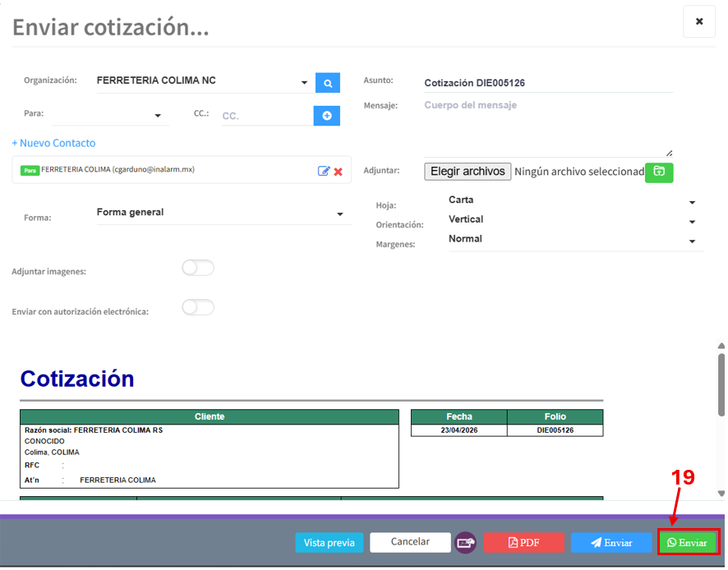Click the + Nuevo Contacto link
The image size is (728, 570).
pyautogui.click(x=54, y=143)
